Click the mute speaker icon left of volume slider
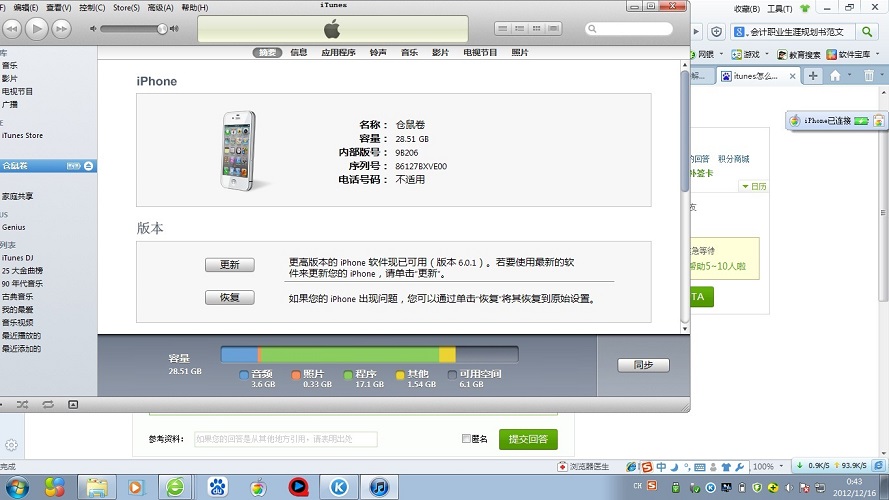 pos(93,28)
